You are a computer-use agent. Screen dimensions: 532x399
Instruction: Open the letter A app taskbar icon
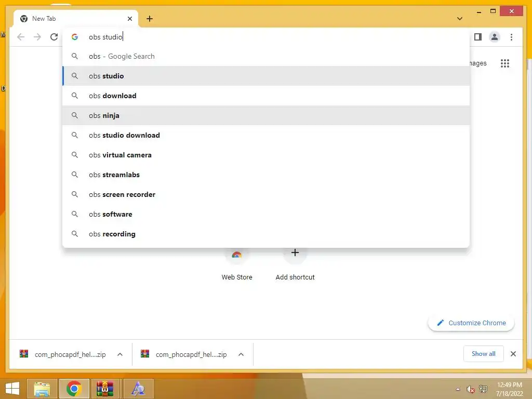point(138,389)
